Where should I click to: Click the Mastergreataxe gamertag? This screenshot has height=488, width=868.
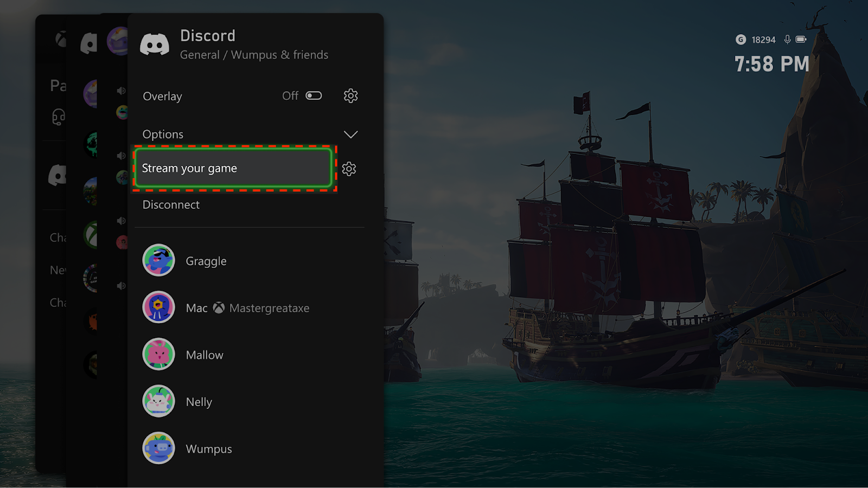(x=269, y=308)
